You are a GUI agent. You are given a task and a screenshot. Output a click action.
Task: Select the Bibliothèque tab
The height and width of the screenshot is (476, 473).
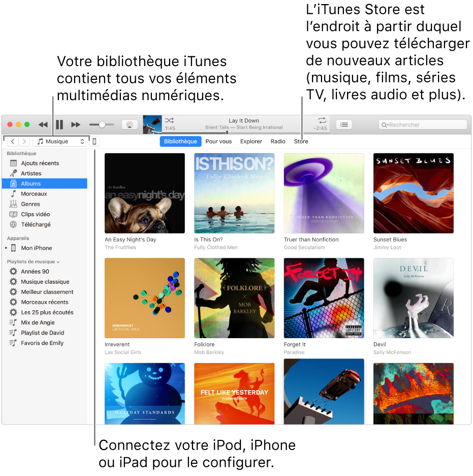[180, 141]
